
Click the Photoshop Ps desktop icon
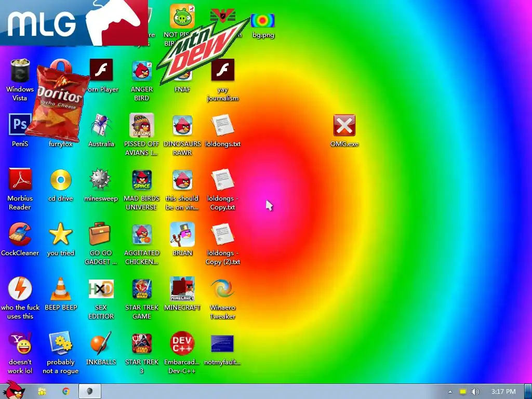[x=20, y=125]
